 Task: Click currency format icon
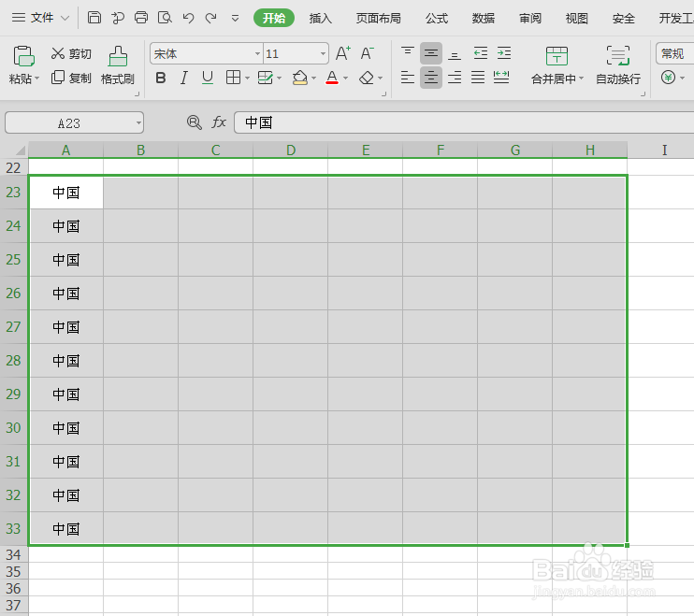tap(668, 78)
